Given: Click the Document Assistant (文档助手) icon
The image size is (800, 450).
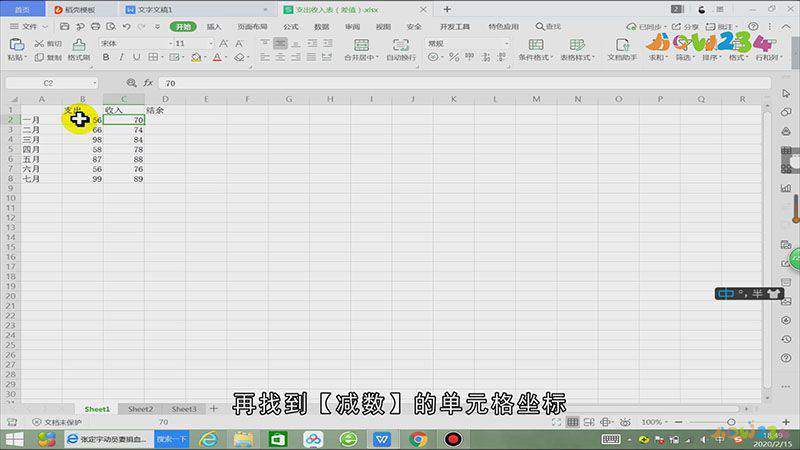Looking at the screenshot, I should 622,44.
